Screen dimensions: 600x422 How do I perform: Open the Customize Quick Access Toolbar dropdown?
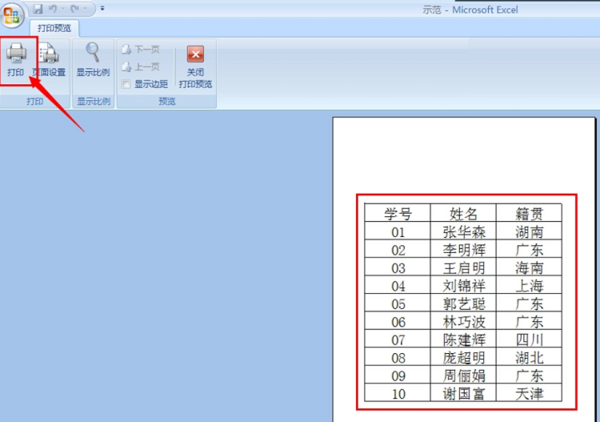[102, 8]
